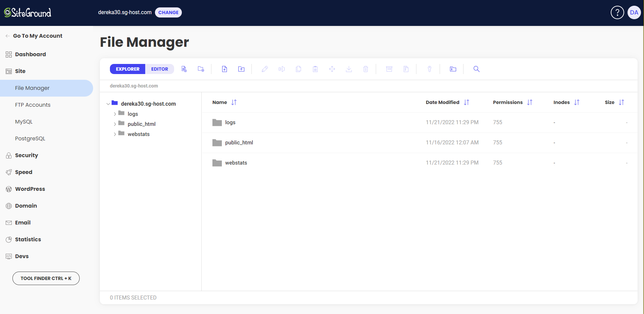Click the folder info icon in toolbar
The height and width of the screenshot is (314, 644).
coord(453,69)
